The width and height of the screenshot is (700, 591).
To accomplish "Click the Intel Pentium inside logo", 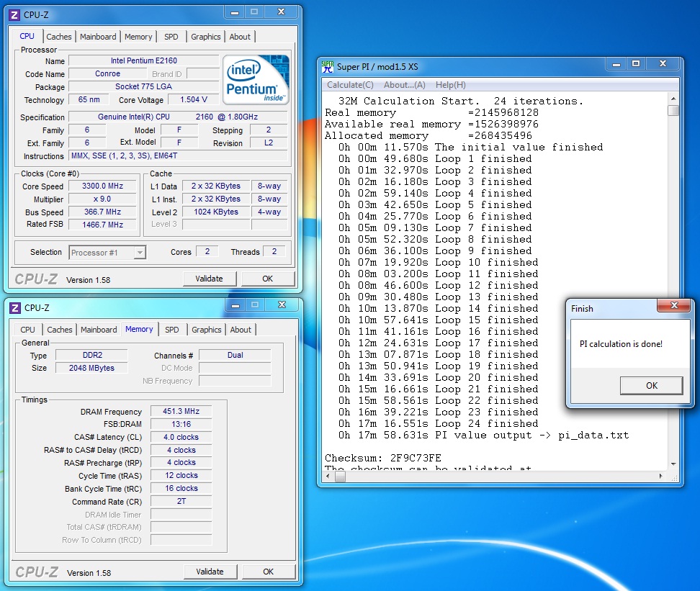I will [x=256, y=79].
